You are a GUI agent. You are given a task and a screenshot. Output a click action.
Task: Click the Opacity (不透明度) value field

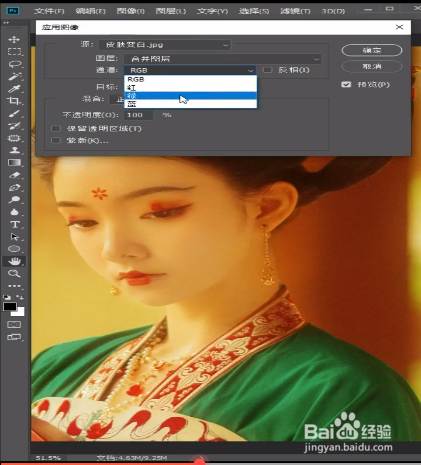coord(139,115)
